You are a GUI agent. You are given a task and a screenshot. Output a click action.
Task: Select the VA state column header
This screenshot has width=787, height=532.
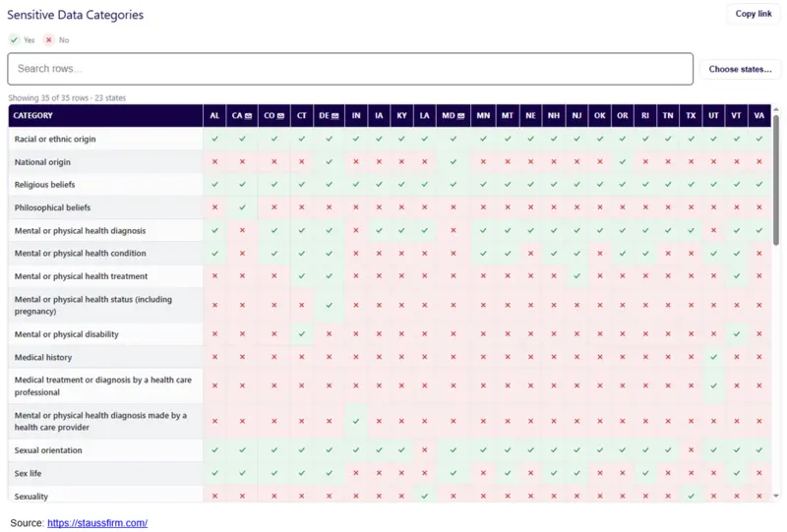[759, 115]
